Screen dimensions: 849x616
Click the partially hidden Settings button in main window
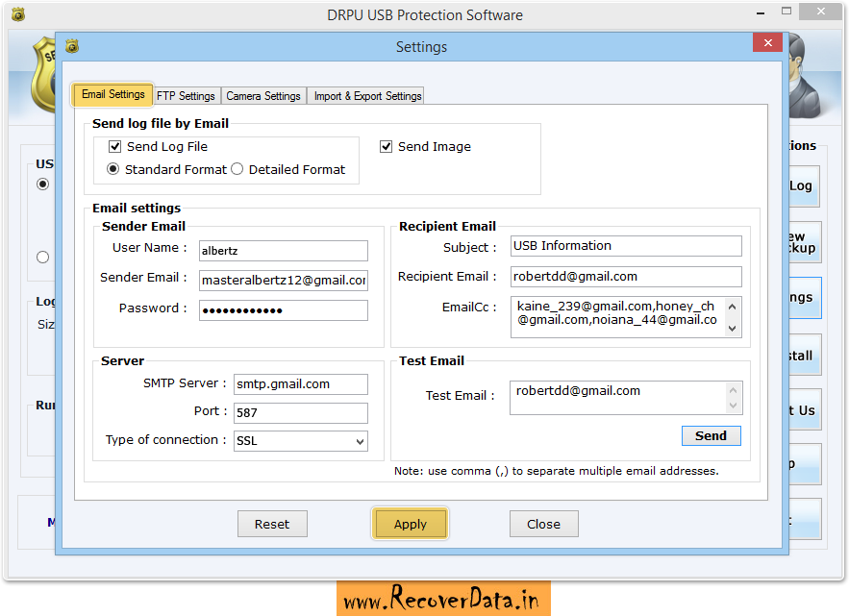[x=805, y=298]
